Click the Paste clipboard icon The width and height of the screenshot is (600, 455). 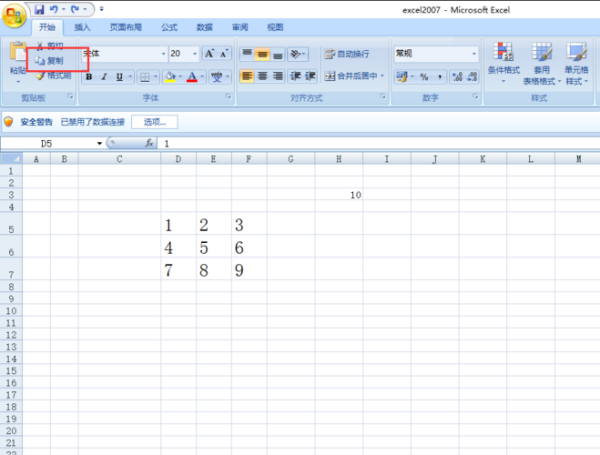coord(17,51)
